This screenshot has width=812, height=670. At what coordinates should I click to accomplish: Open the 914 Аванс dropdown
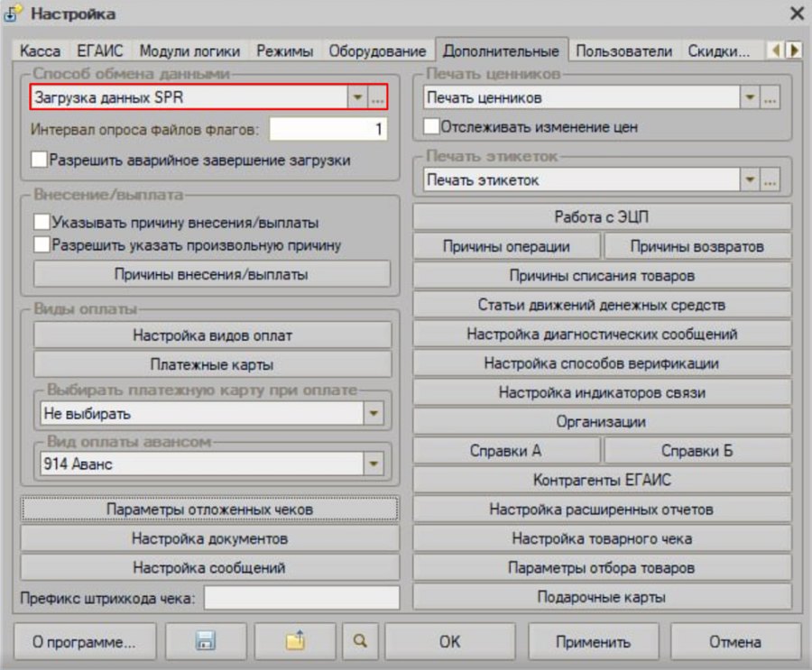pos(374,463)
